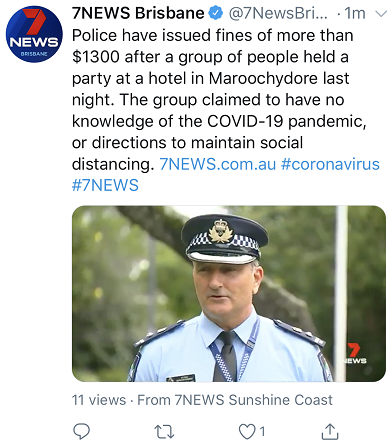This screenshot has width=388, height=446.
Task: Click the @7NewsBri... handle
Action: [278, 13]
